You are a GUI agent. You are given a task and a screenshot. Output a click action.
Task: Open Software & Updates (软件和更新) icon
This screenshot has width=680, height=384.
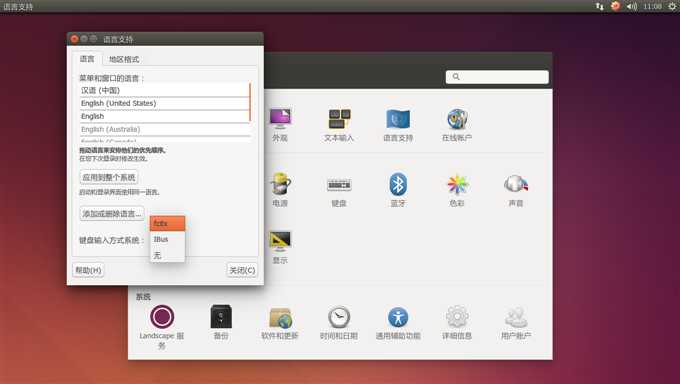coord(280,318)
